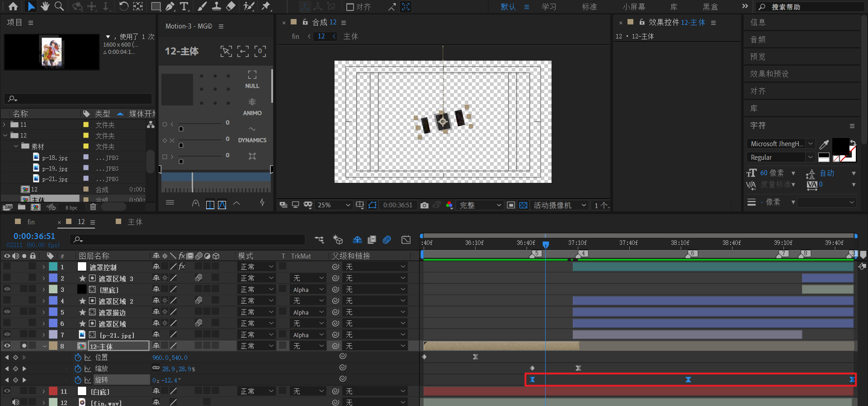Viewport: 868px width, 406px height.
Task: Hide layer 11 白底 eye toggle
Action: tap(7, 391)
